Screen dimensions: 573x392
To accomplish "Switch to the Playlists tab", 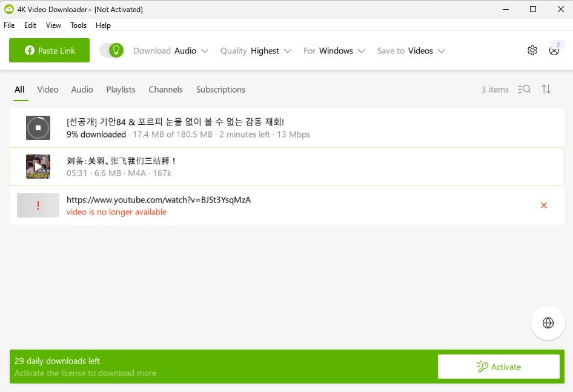I will pos(121,90).
